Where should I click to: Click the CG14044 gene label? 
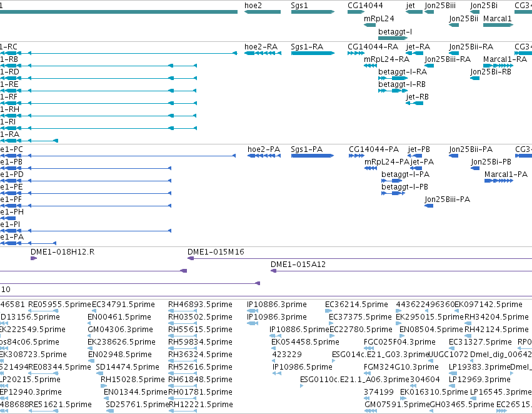[x=365, y=6]
